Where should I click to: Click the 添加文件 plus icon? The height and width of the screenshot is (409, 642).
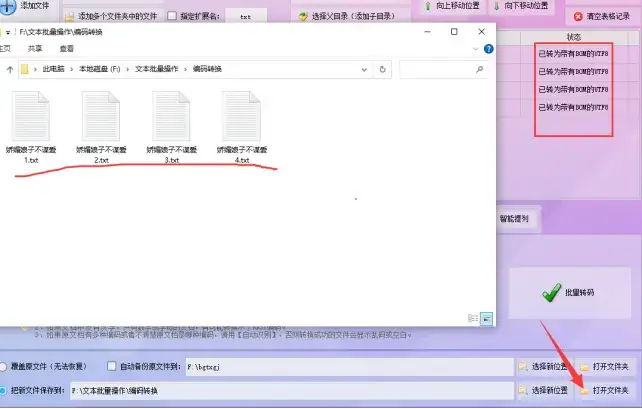click(x=7, y=5)
